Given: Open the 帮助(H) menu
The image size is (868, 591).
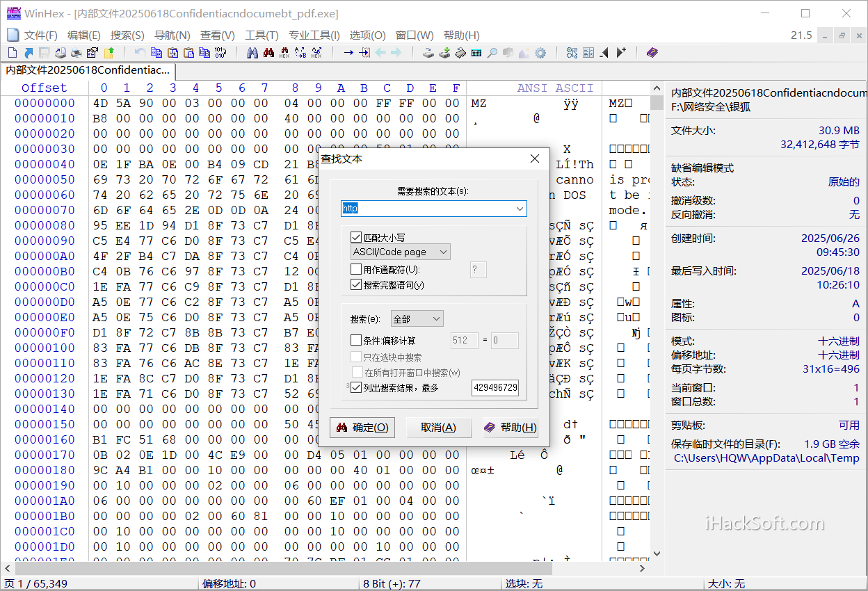Looking at the screenshot, I should (461, 35).
